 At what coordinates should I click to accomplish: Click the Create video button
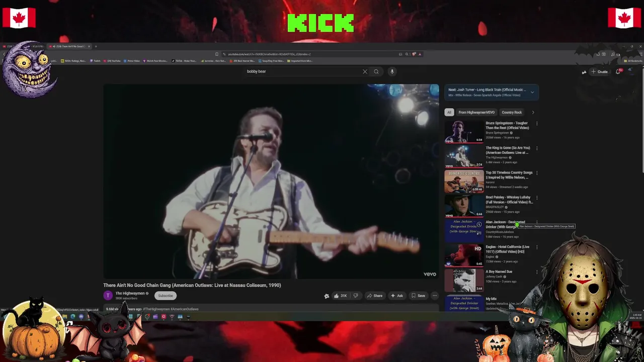click(x=599, y=71)
